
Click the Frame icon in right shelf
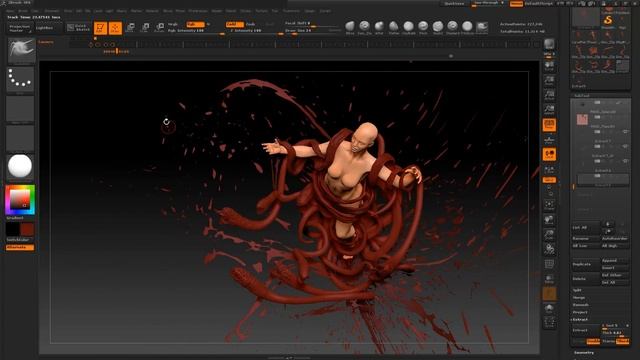549,205
